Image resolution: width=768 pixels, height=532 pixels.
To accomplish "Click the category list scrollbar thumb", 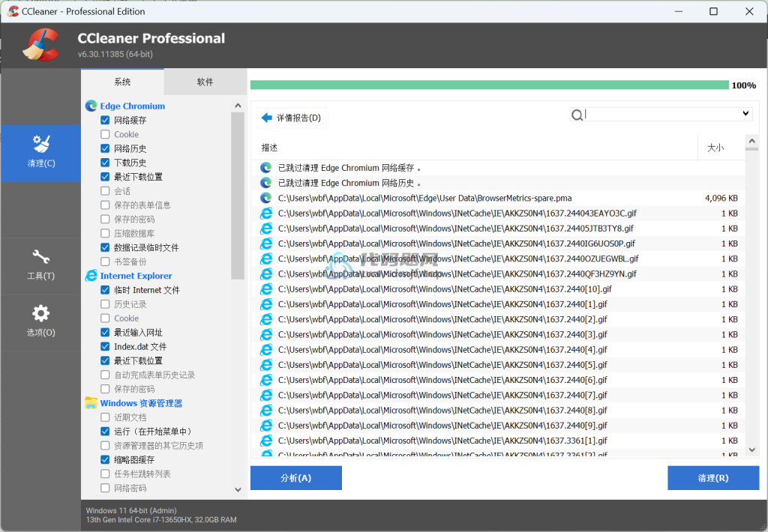I will coord(238,196).
